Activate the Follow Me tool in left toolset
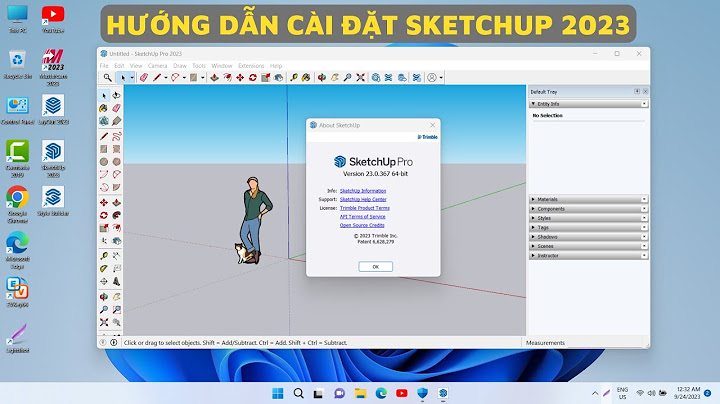The image size is (720, 404). (x=117, y=215)
